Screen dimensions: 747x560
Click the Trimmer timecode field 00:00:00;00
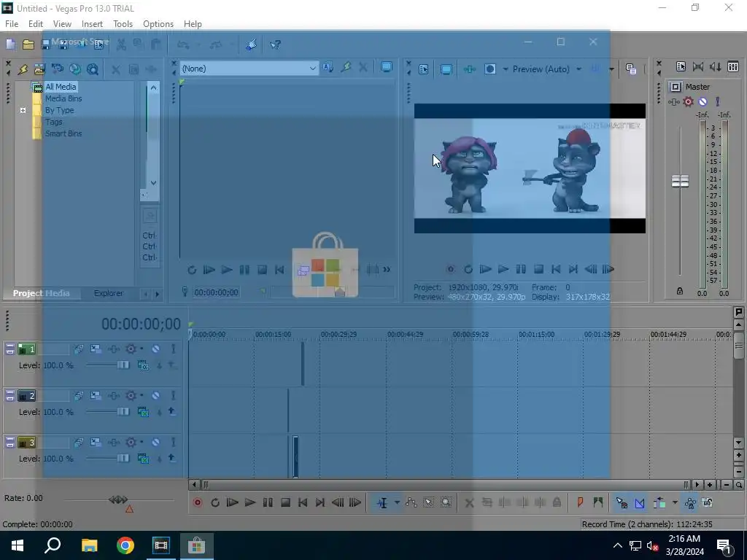coord(216,292)
